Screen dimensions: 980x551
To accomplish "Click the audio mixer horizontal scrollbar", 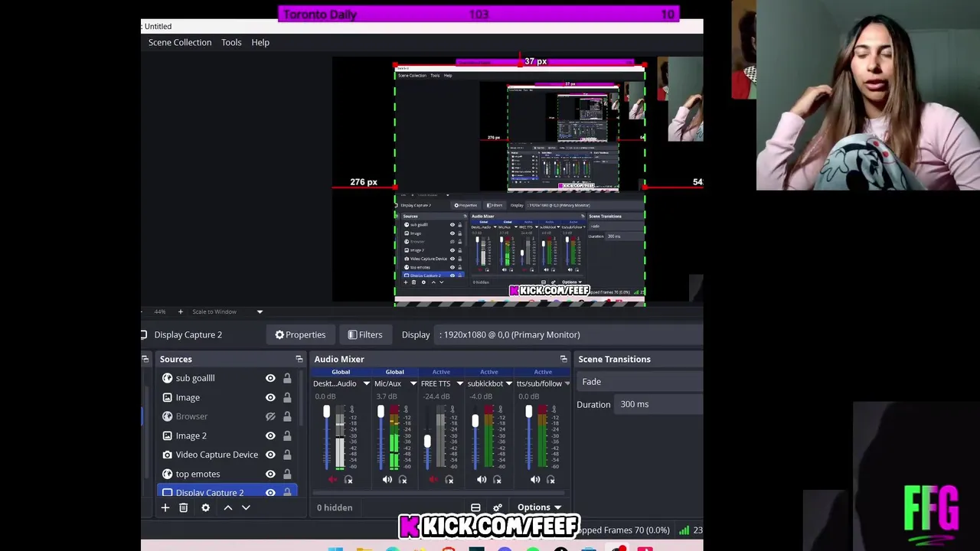I will [x=439, y=493].
